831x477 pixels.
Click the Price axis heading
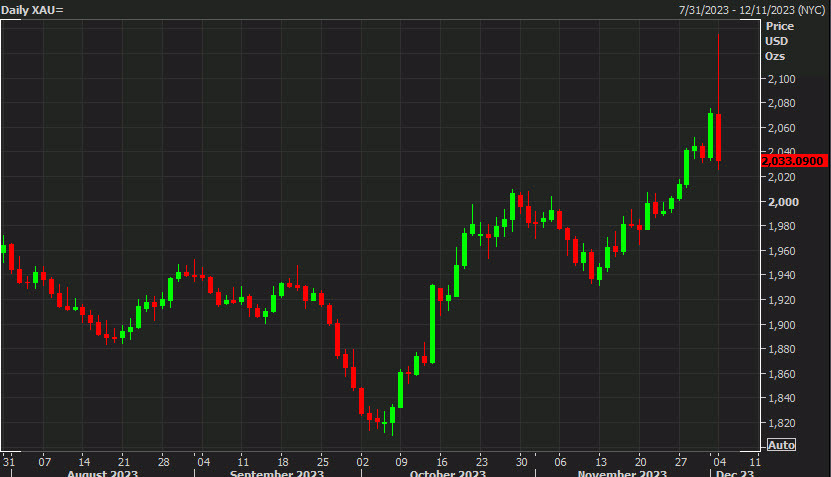tap(780, 26)
